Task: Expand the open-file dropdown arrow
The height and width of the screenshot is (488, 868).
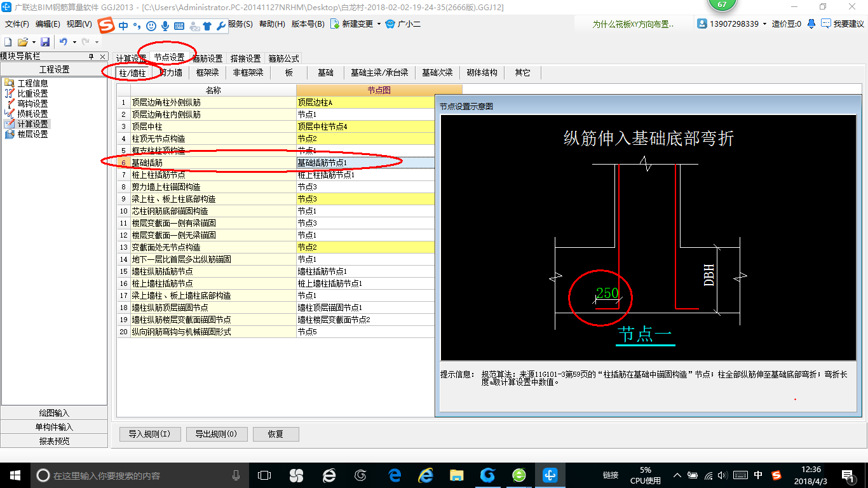Action: (x=33, y=42)
